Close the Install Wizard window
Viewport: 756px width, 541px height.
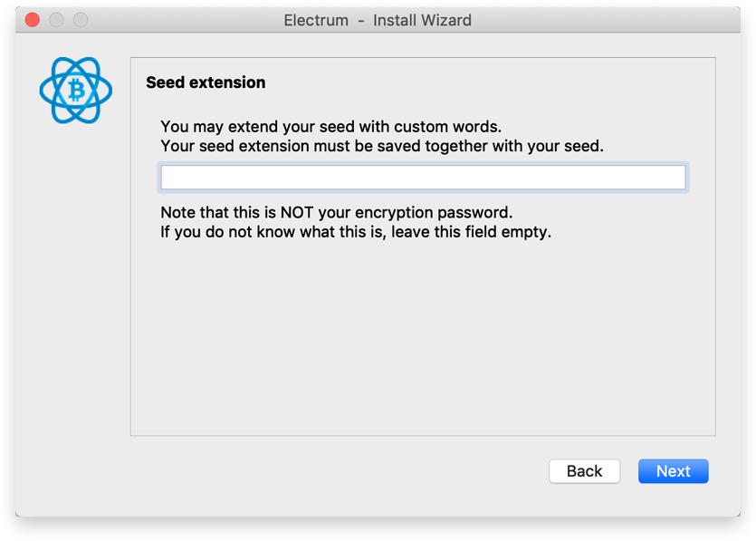tap(33, 20)
